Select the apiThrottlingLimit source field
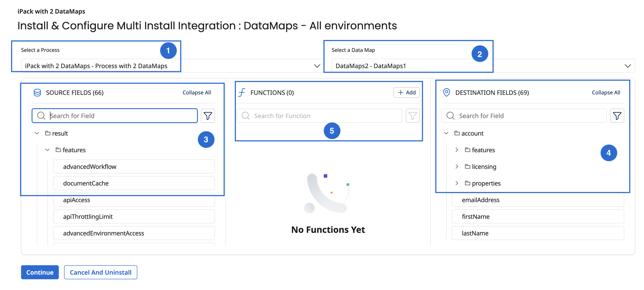The image size is (644, 290). [x=134, y=217]
